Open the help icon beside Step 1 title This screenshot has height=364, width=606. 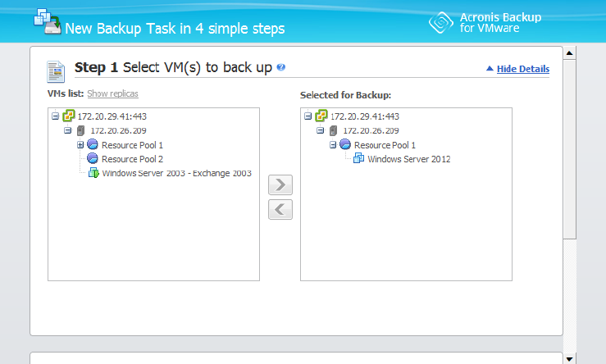[x=281, y=67]
